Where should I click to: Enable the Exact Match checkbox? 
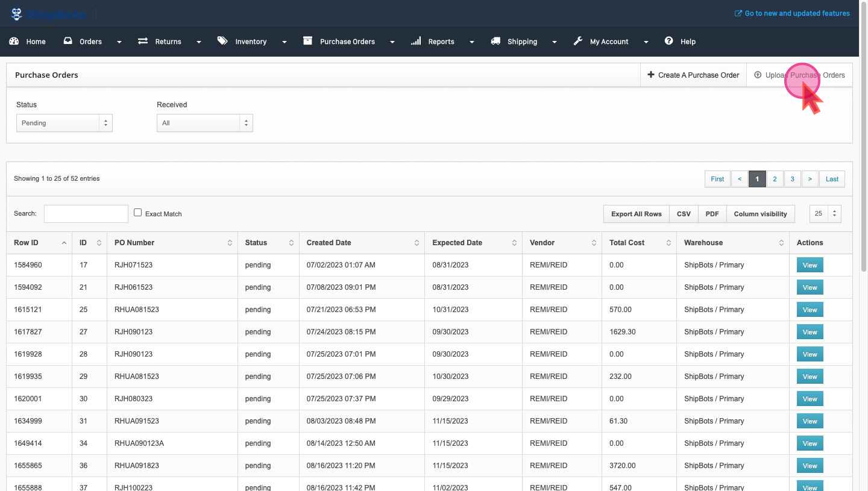(x=137, y=213)
